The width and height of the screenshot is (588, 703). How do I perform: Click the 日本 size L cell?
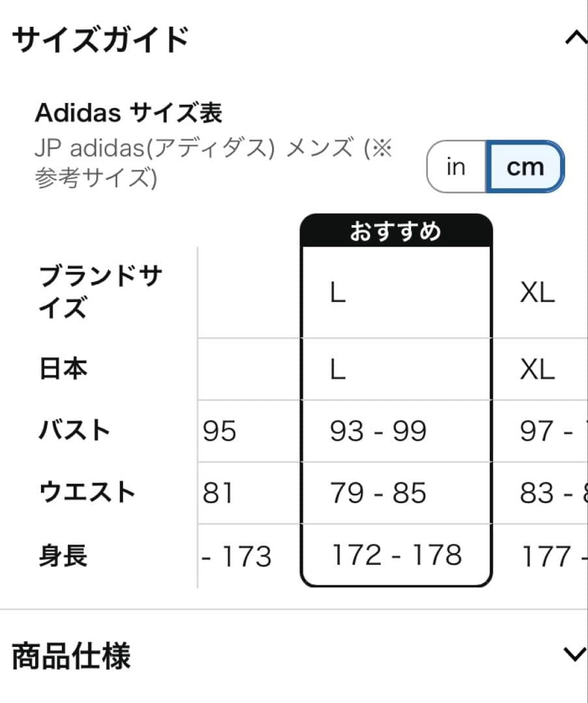339,369
